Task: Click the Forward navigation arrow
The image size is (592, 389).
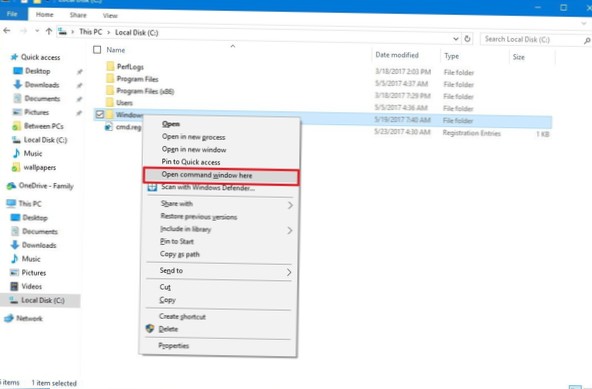Action: pos(23,31)
